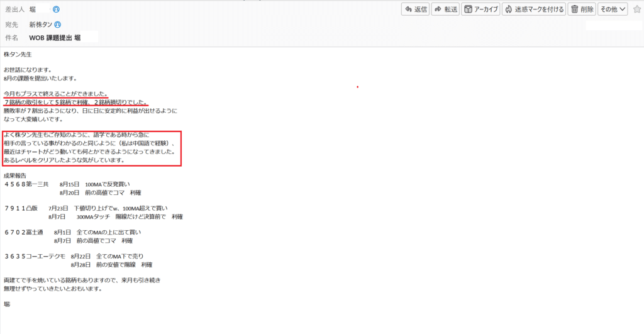Click the red-underlined 今月もプラス sentence
Screen dimensions: 644x334
click(x=55, y=94)
